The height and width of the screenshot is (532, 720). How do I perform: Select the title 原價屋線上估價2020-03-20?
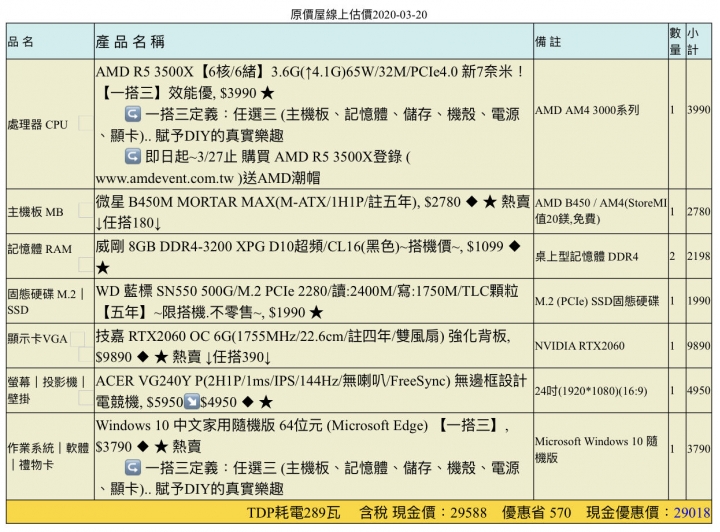pos(359,15)
